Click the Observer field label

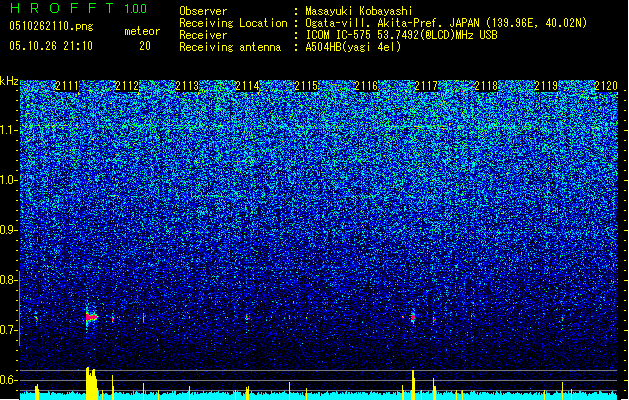tap(203, 11)
